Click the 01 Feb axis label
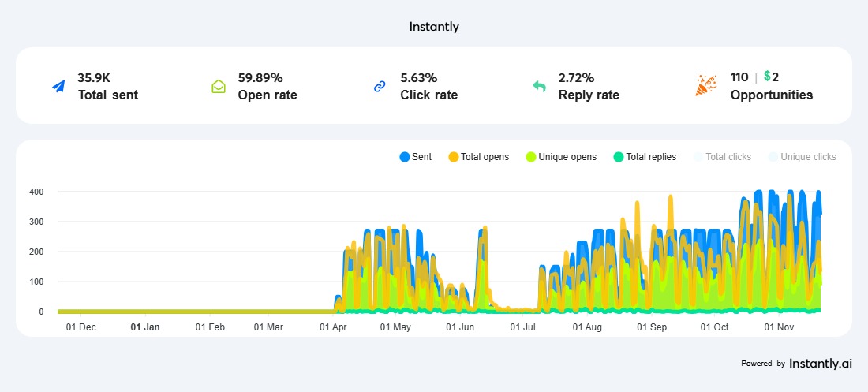Viewport: 868px width, 392px height. click(x=211, y=327)
